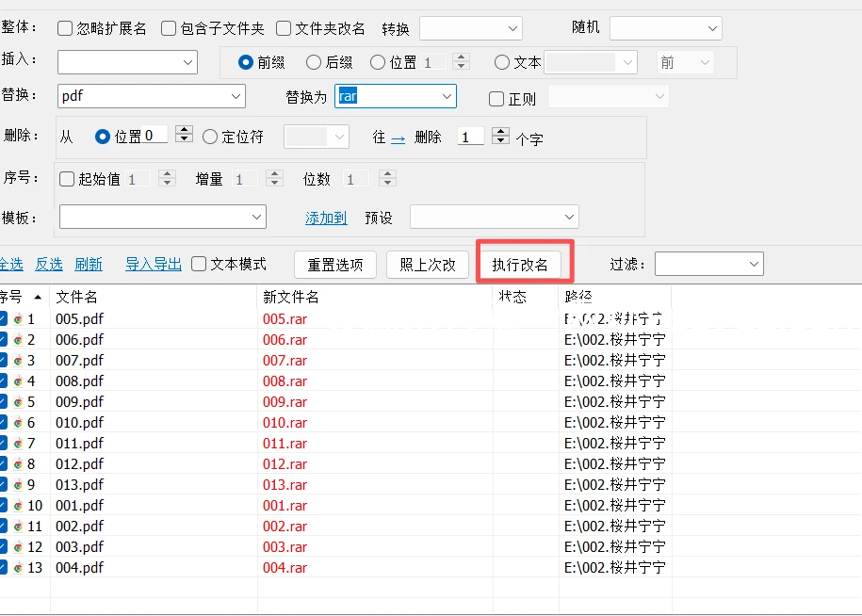
Task: Select the 后缀 radio button
Action: point(312,63)
